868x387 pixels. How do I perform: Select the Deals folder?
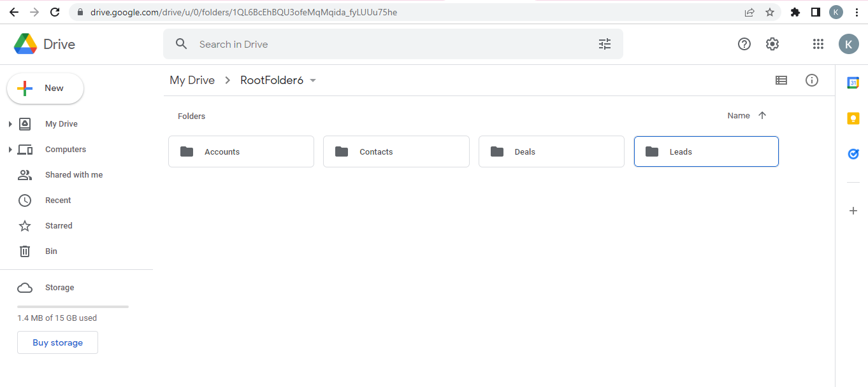point(551,151)
